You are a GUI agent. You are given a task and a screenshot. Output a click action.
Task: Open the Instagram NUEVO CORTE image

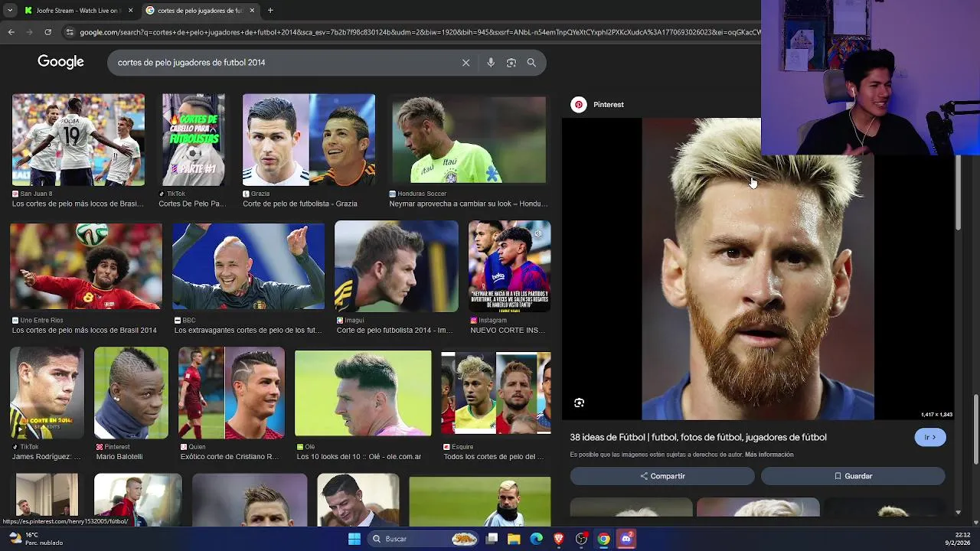tap(510, 266)
